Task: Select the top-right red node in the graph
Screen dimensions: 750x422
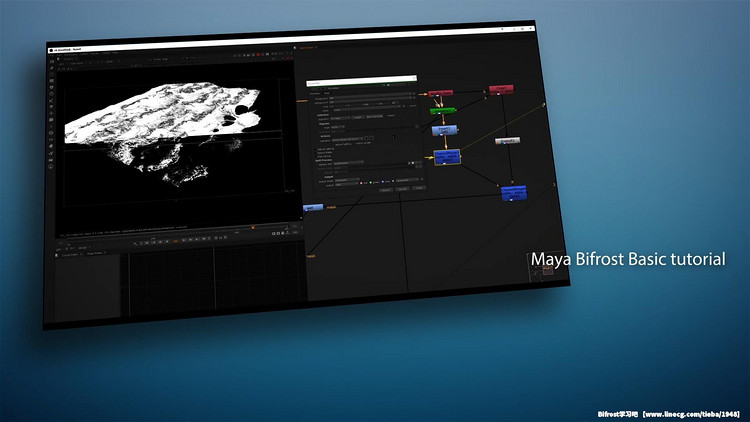Action: pyautogui.click(x=501, y=89)
